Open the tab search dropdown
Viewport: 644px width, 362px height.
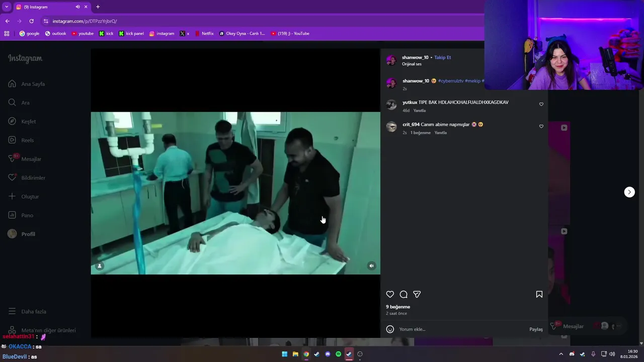[7, 7]
